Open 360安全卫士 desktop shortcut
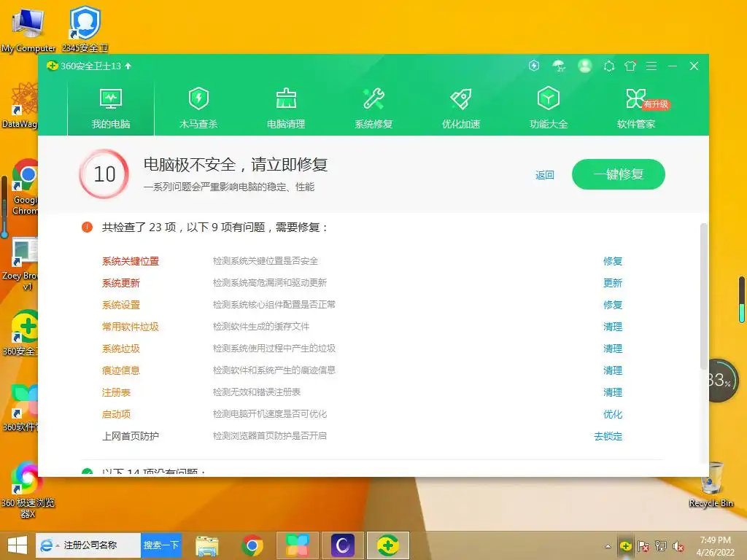 (x=20, y=332)
